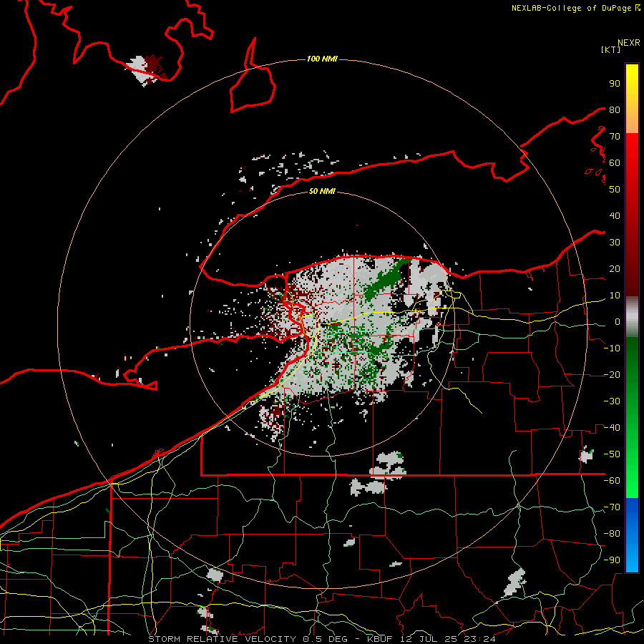This screenshot has height=644, width=644.
Task: Pick the blue bottom segment of color bar
Action: click(x=632, y=535)
